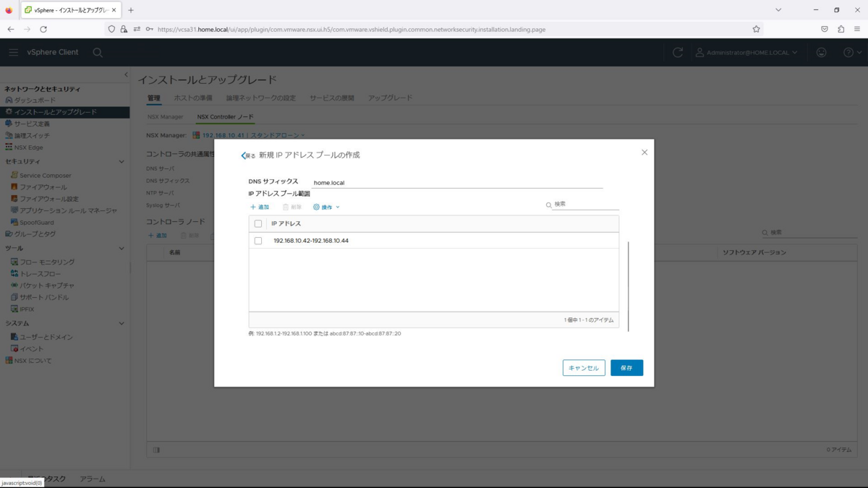Open the help question mark menu
Image resolution: width=868 pixels, height=488 pixels.
[852, 52]
